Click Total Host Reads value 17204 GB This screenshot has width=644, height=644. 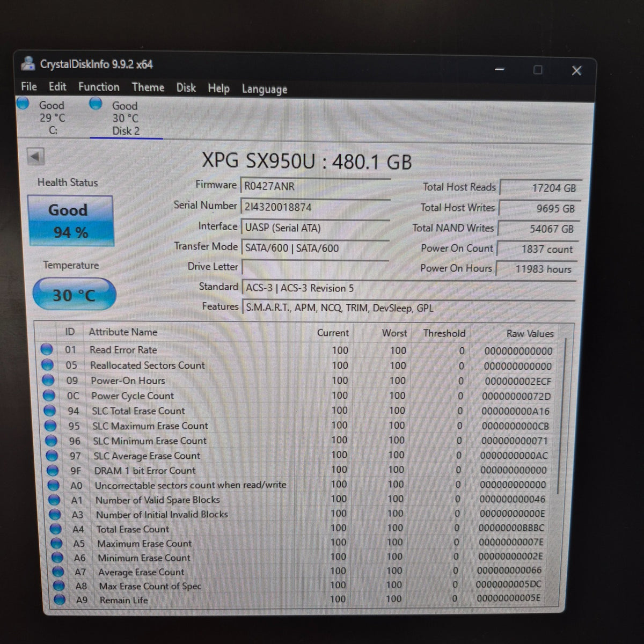tap(540, 188)
